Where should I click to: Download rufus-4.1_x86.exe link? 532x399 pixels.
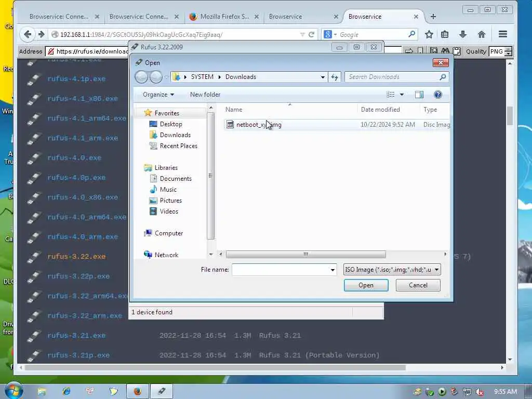coord(83,98)
